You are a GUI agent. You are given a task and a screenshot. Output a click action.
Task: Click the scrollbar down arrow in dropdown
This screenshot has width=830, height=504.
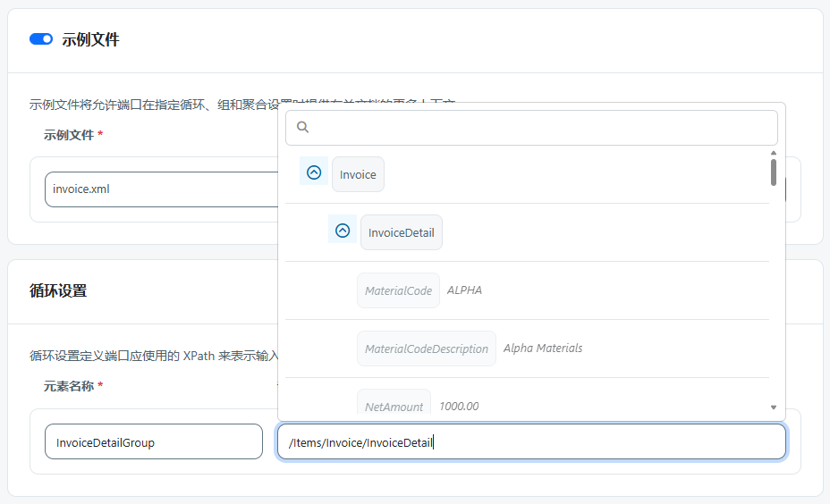point(773,407)
